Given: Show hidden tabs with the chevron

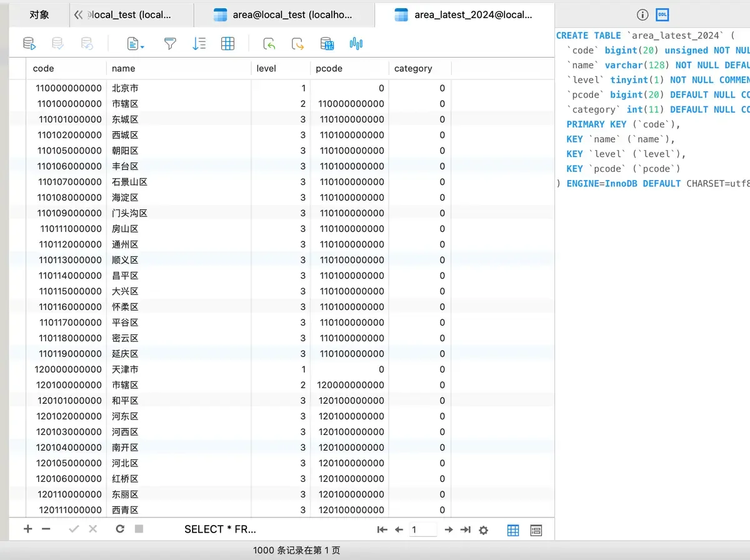Looking at the screenshot, I should point(78,14).
